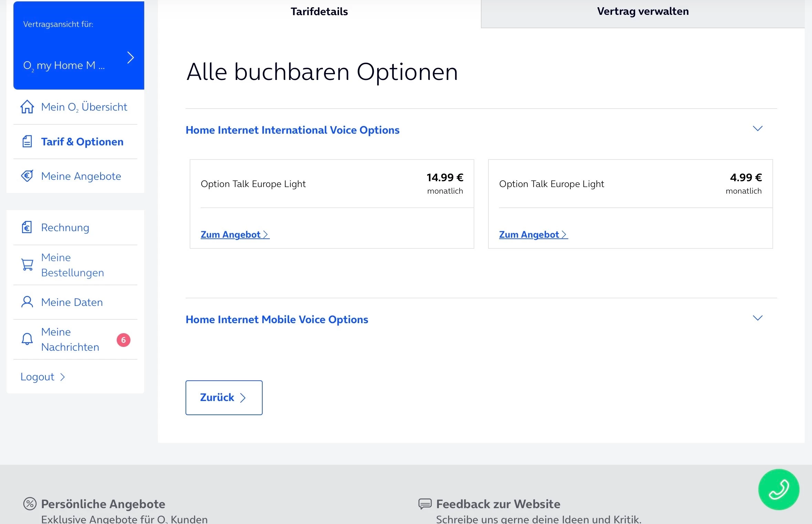Screen dimensions: 812x524
Task: Click the invoice icon next to Rechnung
Action: [x=27, y=227]
